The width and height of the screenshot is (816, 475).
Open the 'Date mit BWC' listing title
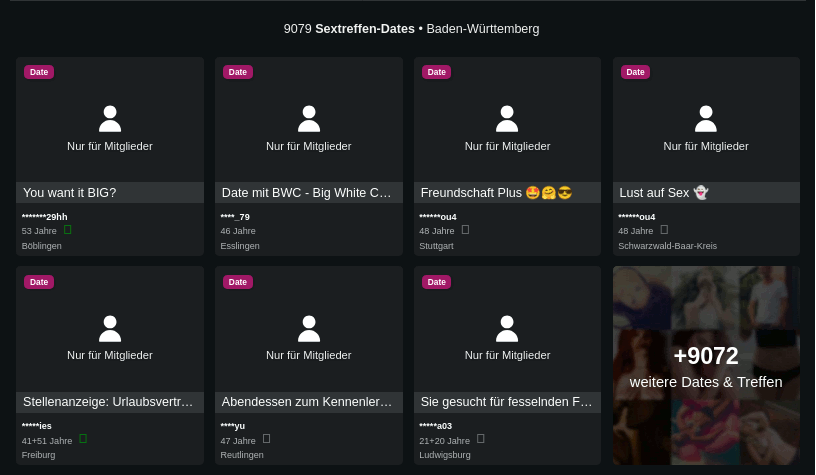point(306,192)
